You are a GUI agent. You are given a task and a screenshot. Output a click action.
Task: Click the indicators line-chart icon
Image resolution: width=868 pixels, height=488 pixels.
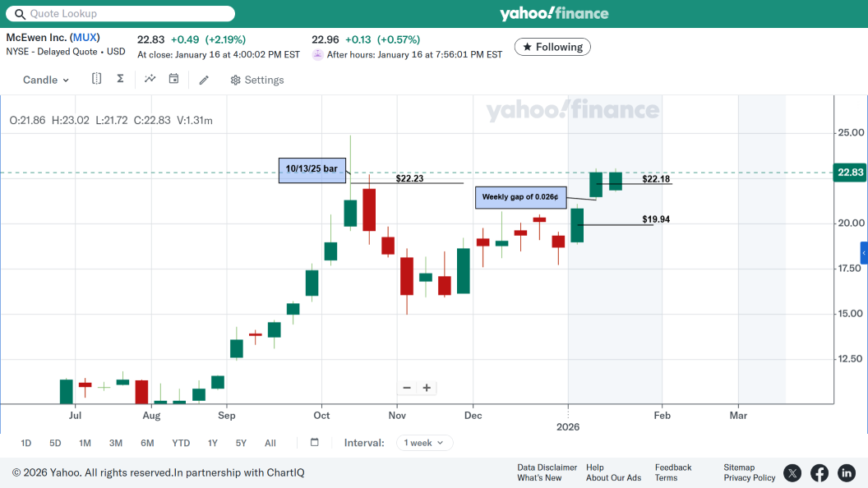point(150,79)
